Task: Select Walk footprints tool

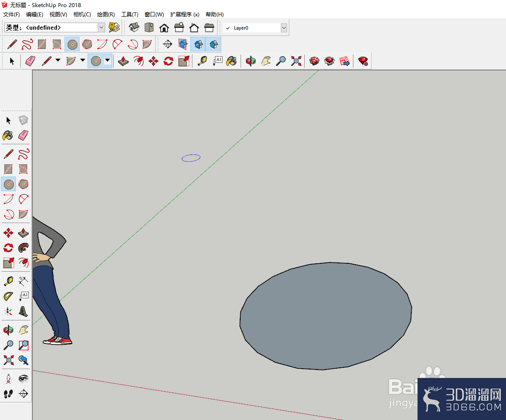Action: [8, 394]
